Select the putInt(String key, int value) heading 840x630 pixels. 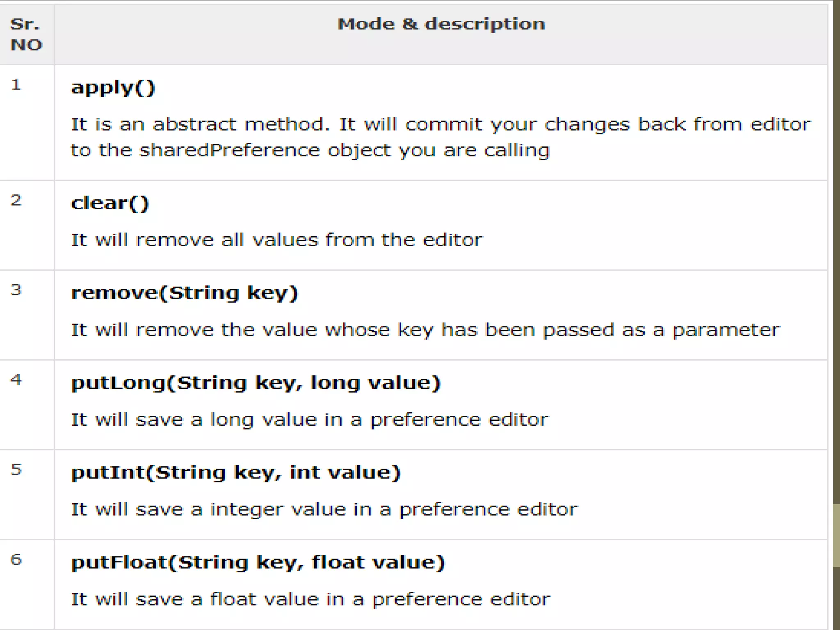(x=236, y=473)
